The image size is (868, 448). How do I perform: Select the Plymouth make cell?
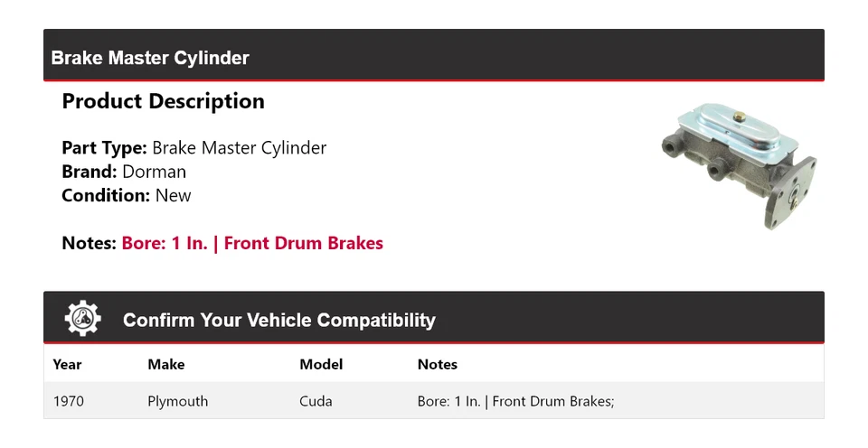177,401
